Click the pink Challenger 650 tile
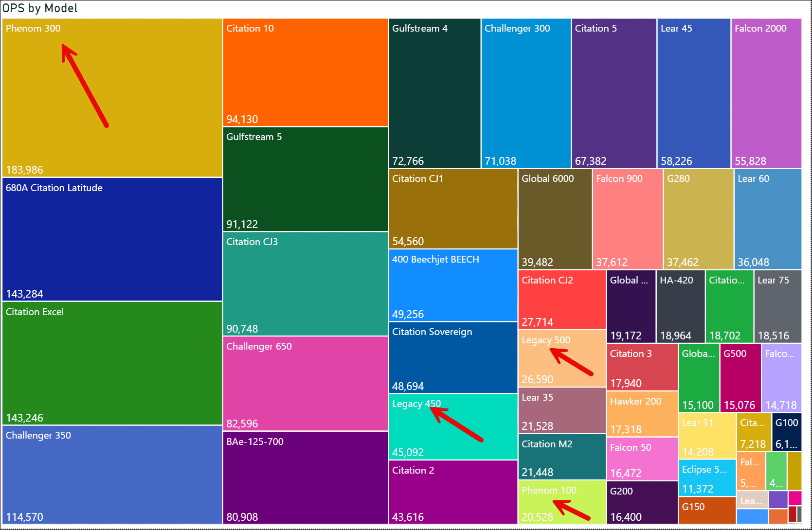The height and width of the screenshot is (530, 812). 305,383
